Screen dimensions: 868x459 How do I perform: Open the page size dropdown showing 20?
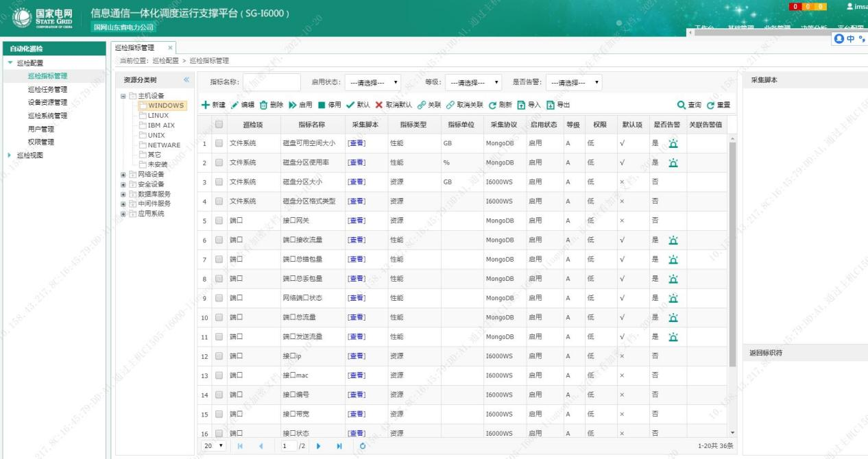[213, 446]
